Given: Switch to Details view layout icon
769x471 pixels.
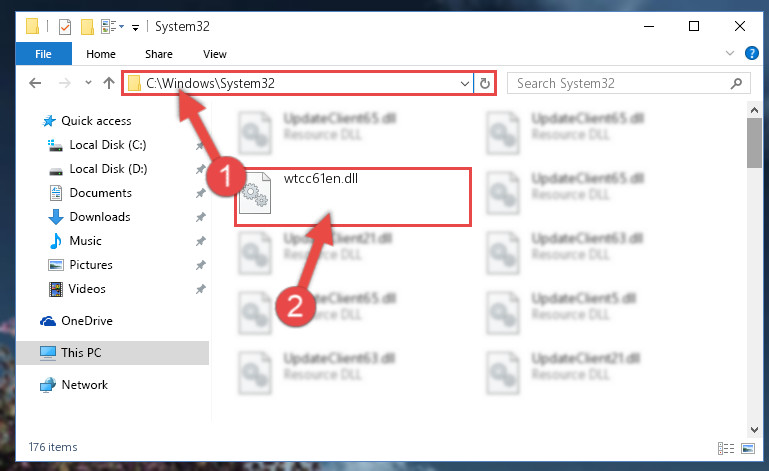Looking at the screenshot, I should (x=726, y=448).
